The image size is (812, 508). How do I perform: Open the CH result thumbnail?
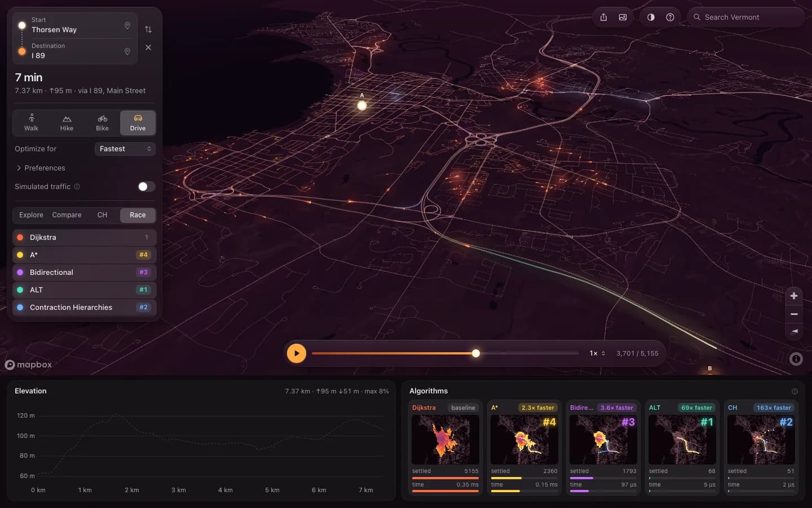pos(761,440)
